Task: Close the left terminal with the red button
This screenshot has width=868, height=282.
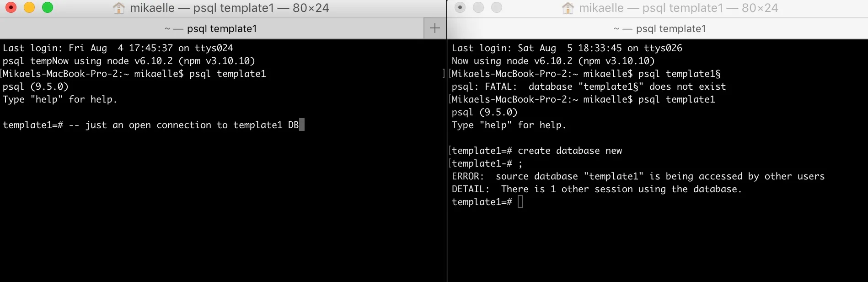Action: click(x=11, y=7)
